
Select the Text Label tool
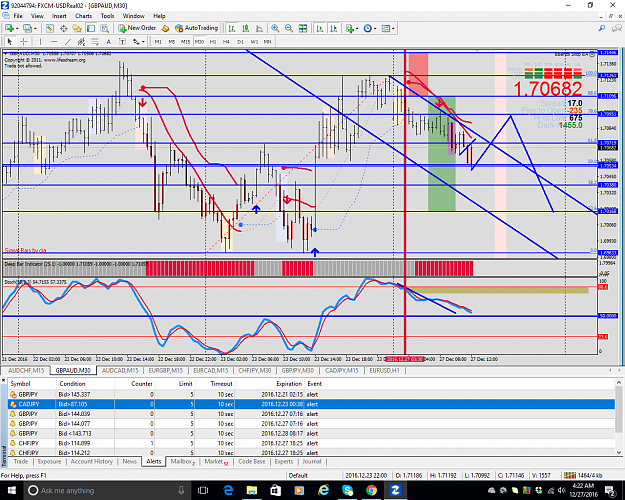pyautogui.click(x=122, y=41)
